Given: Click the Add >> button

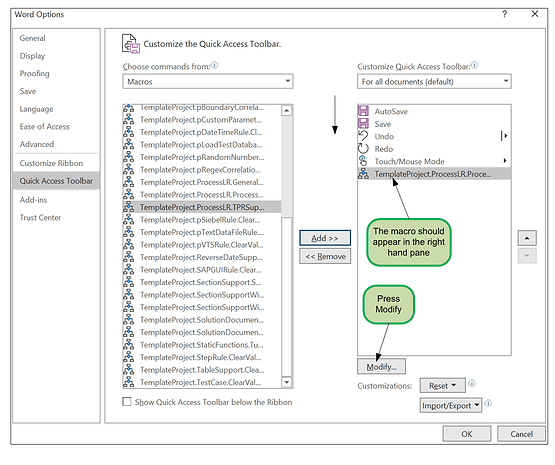Looking at the screenshot, I should [x=325, y=238].
